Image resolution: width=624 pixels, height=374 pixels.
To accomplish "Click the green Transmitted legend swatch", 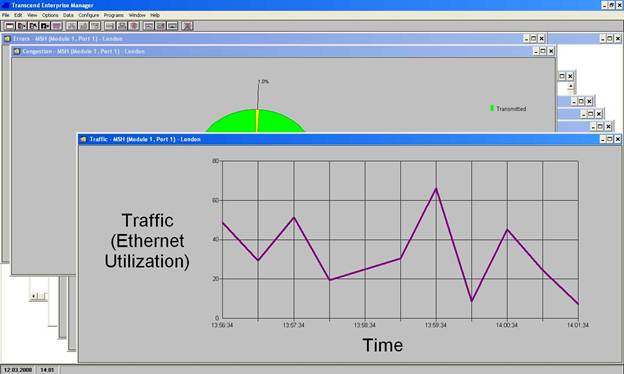I will tap(492, 108).
